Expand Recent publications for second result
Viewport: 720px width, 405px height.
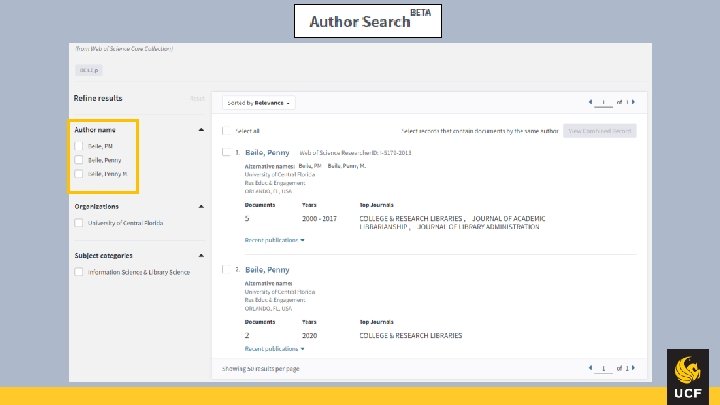(x=274, y=349)
